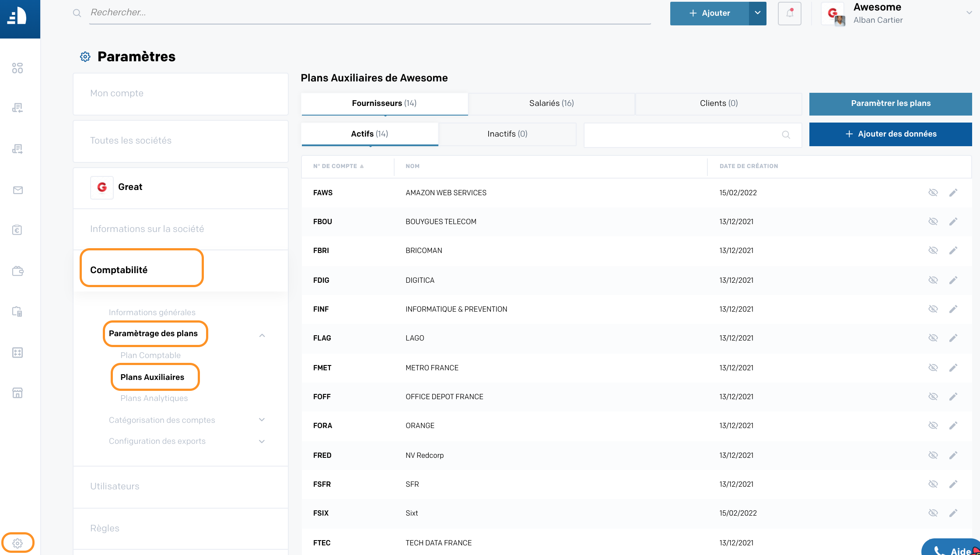Click the Rechercher search field
This screenshot has width=980, height=555.
point(370,13)
